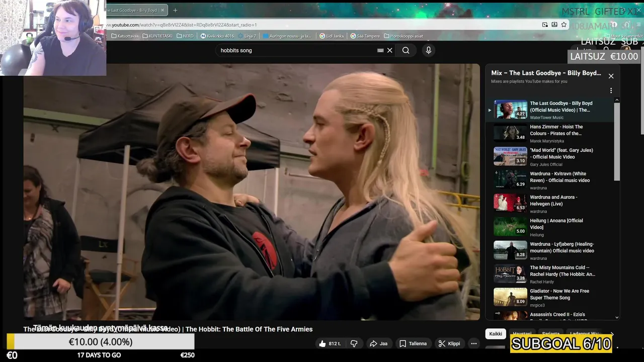The image size is (644, 362).
Task: Click the hobbits song search field
Action: 297,50
